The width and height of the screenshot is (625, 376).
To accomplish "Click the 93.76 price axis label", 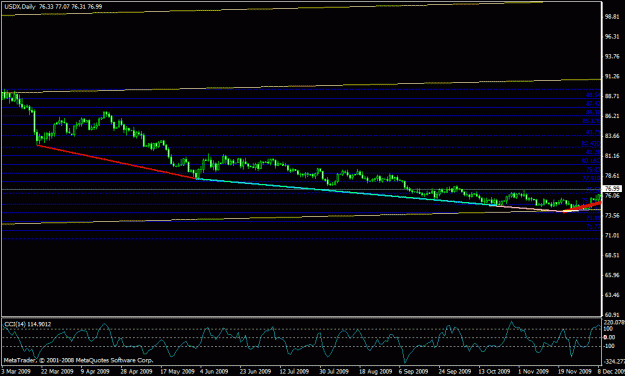I will coord(612,57).
